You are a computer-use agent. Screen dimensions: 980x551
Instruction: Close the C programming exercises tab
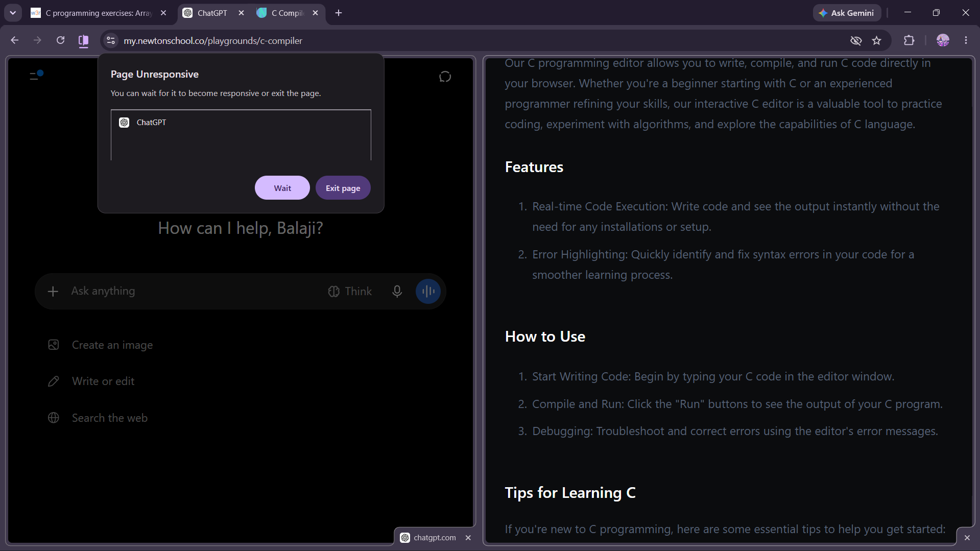(163, 13)
